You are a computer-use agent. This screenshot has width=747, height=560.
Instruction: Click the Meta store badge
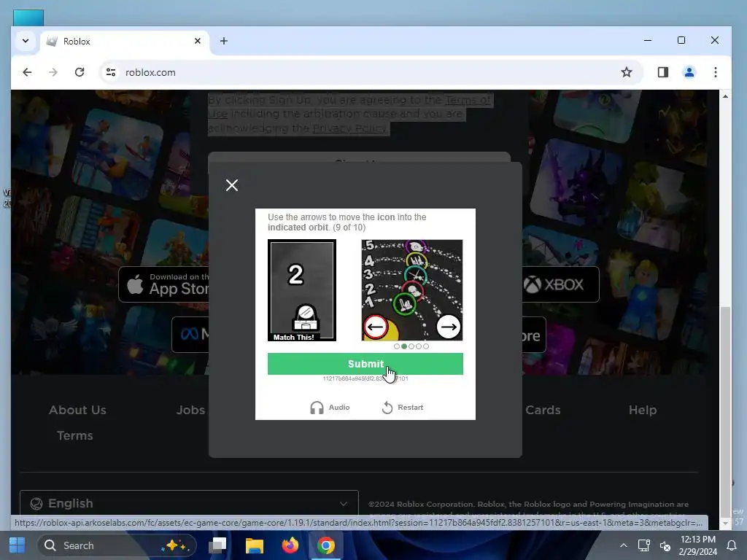point(190,334)
